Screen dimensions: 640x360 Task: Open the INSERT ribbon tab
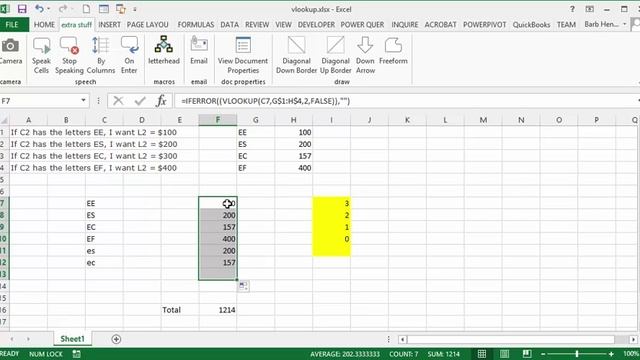click(109, 24)
